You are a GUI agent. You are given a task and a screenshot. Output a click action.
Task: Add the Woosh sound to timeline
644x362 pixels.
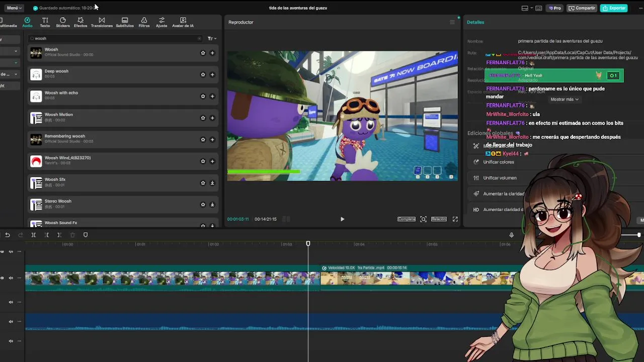tap(212, 53)
